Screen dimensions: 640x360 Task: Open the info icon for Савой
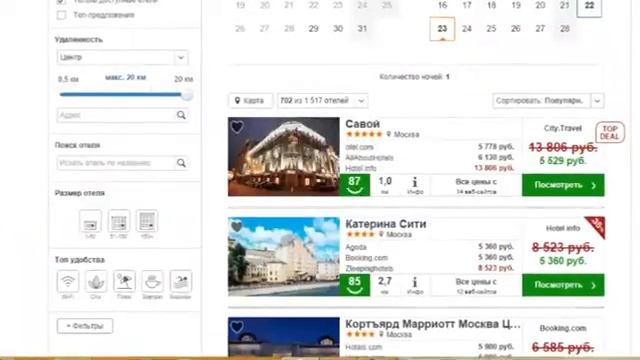click(x=415, y=185)
